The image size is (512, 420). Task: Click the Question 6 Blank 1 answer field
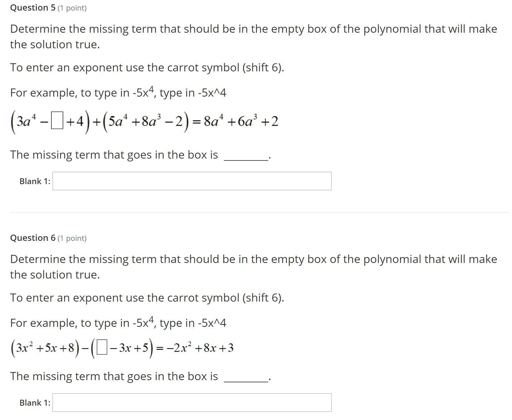pos(192,403)
